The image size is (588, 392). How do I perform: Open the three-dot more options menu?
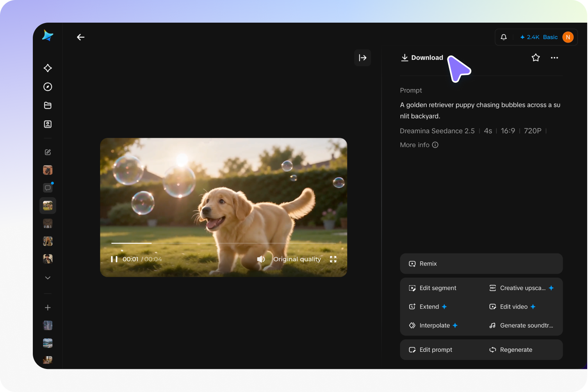[x=554, y=58]
